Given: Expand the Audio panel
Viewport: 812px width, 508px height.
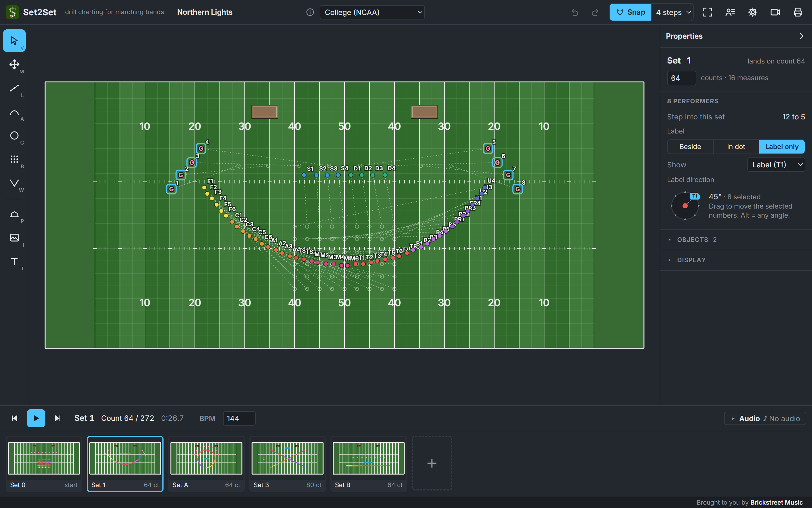Looking at the screenshot, I should (765, 418).
